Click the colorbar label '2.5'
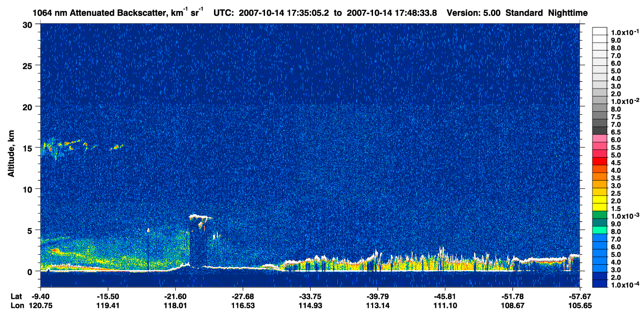Image resolution: width=644 pixels, height=330 pixels. [x=616, y=193]
